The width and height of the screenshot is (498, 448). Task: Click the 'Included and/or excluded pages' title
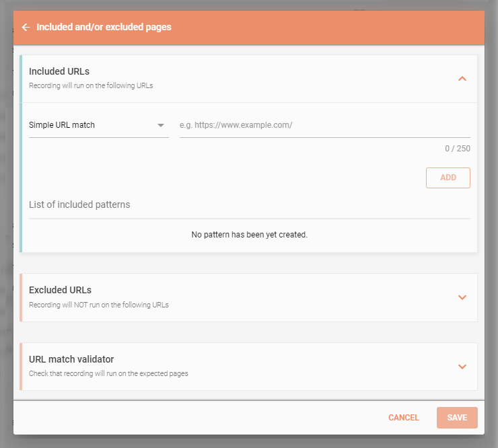(x=104, y=27)
